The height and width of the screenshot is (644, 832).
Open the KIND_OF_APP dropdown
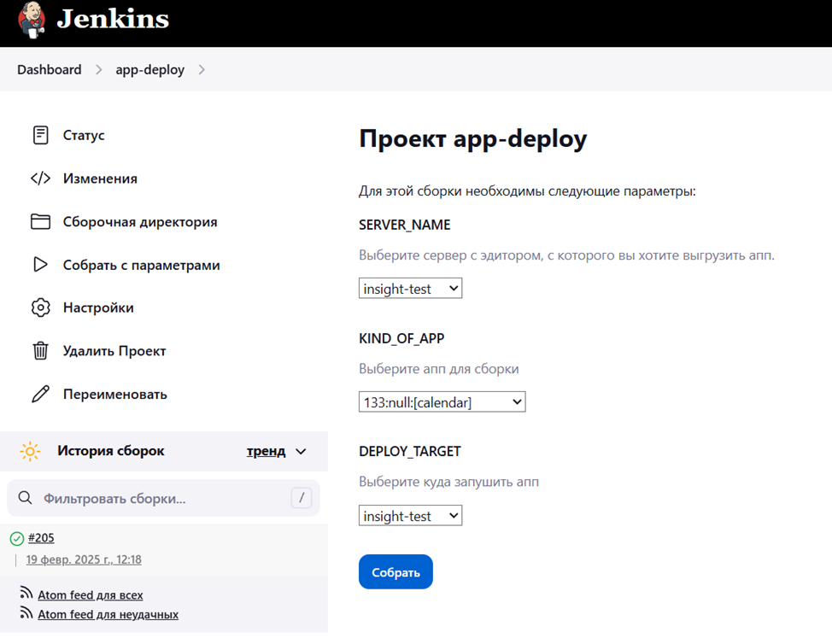442,401
